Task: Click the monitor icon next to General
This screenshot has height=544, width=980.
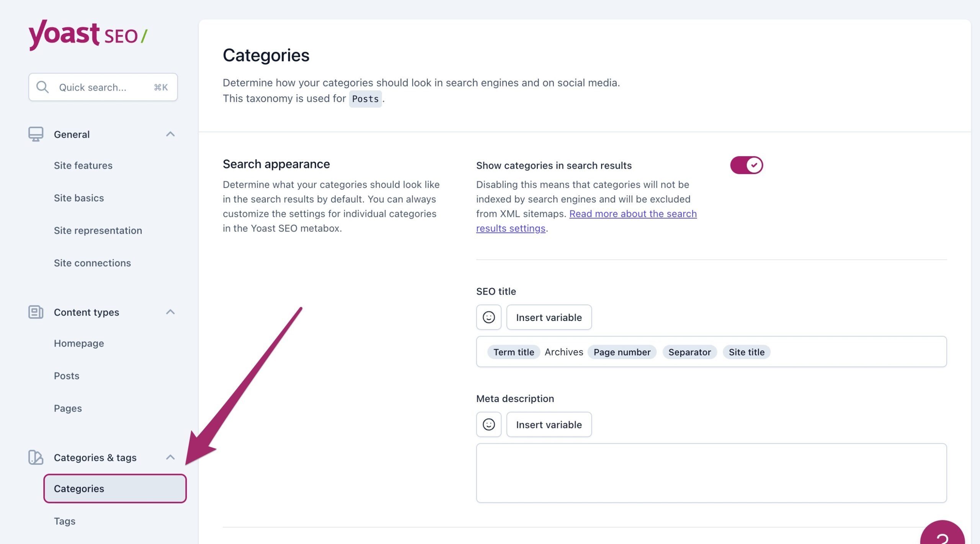Action: pos(36,134)
